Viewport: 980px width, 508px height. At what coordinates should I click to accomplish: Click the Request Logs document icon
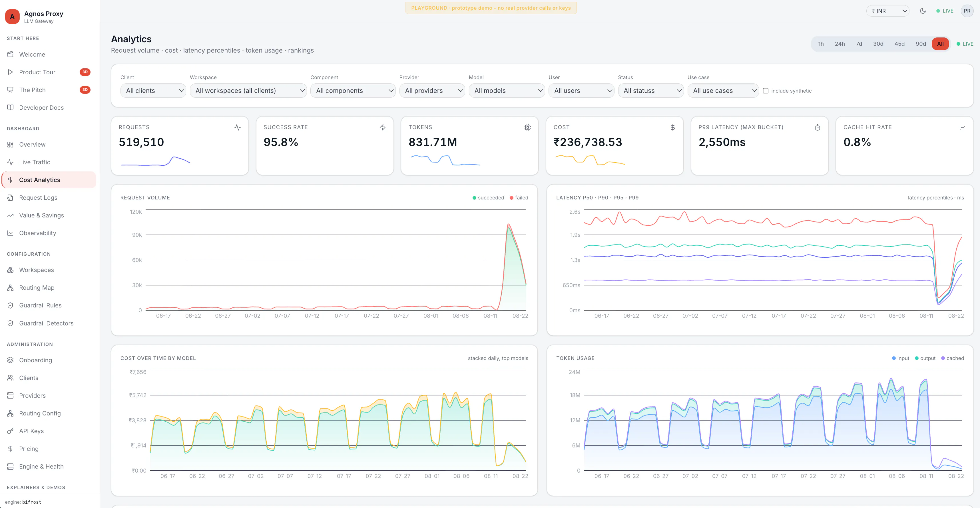[10, 197]
